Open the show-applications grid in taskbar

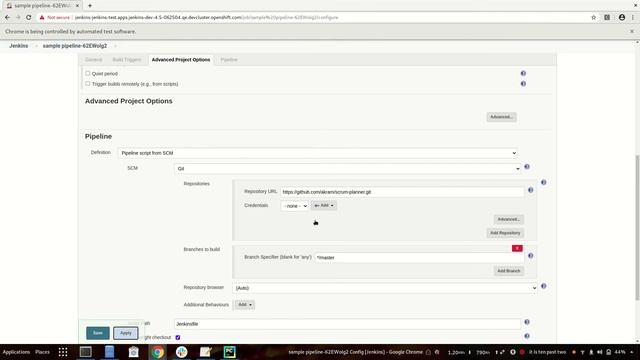click(63, 352)
